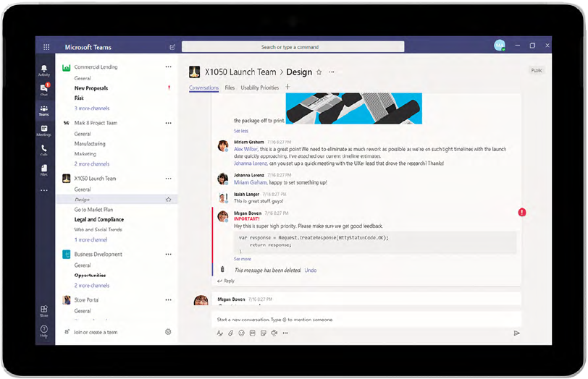Viewport: 588px width, 379px height.
Task: Open the blue pattern image attachment
Action: (x=353, y=108)
